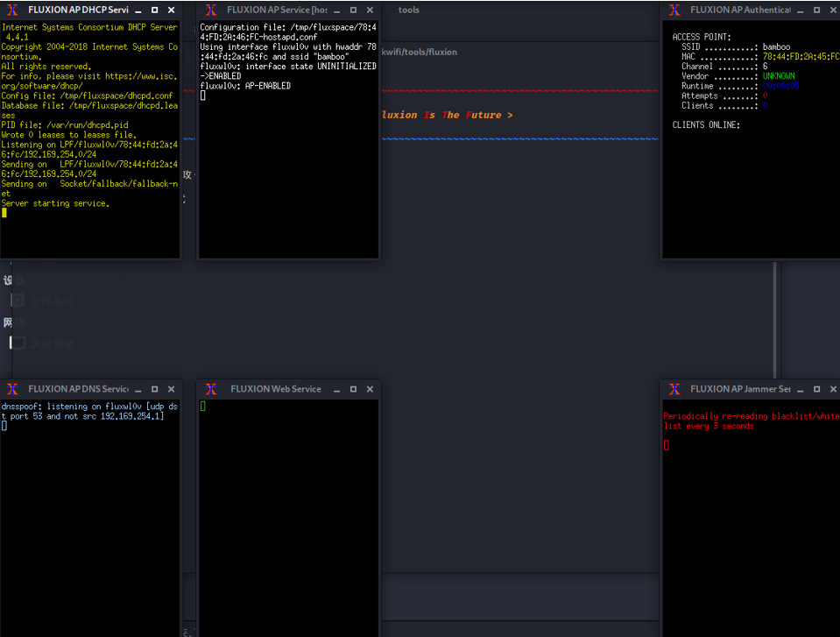Click 'Server starting service.' line in DHCP window

click(55, 203)
